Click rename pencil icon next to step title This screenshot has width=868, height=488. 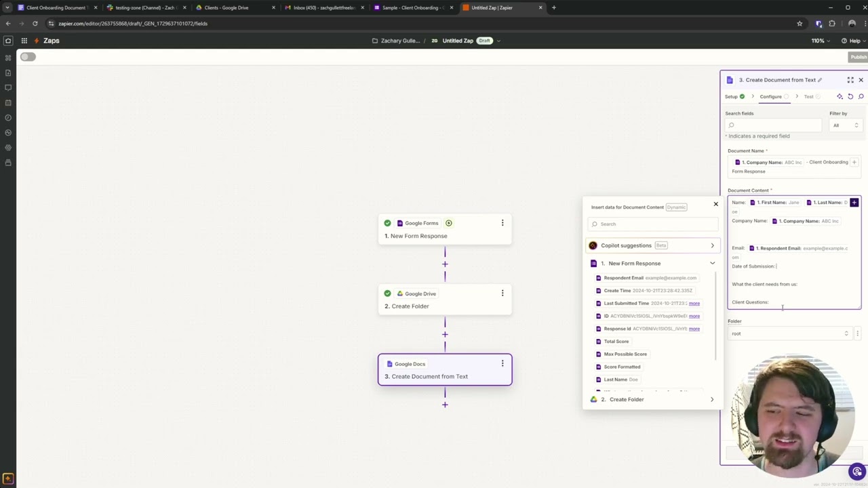click(820, 80)
